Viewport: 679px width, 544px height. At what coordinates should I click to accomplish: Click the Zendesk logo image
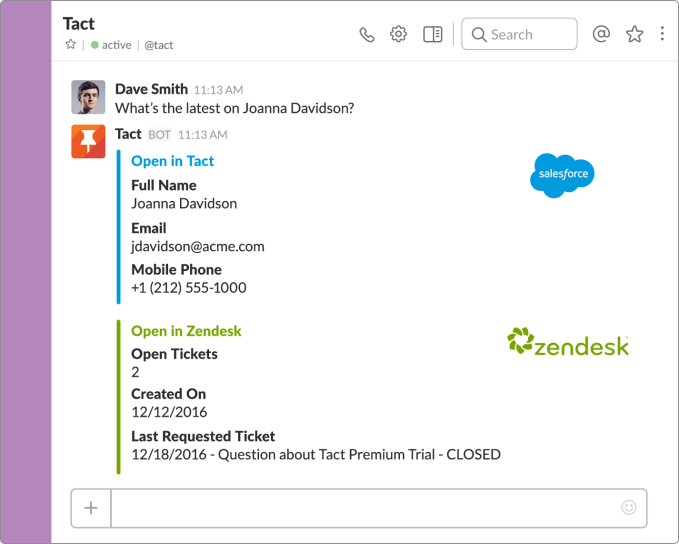(568, 342)
